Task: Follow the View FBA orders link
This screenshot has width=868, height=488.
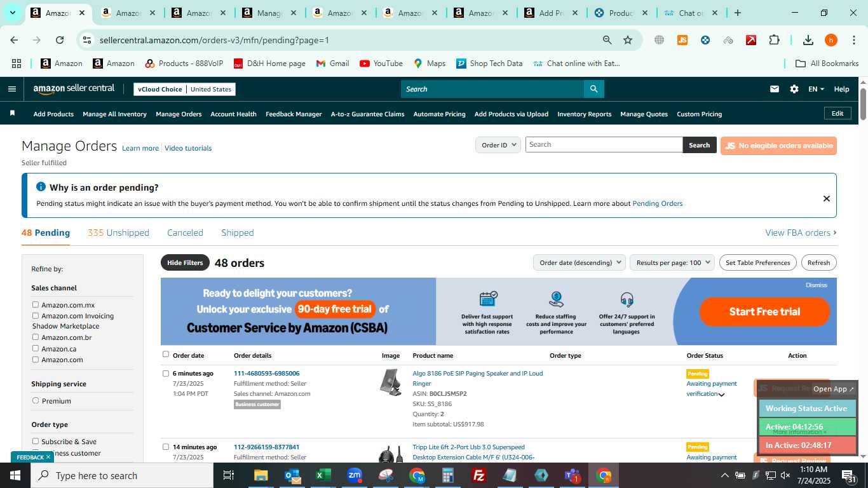Action: coord(801,233)
